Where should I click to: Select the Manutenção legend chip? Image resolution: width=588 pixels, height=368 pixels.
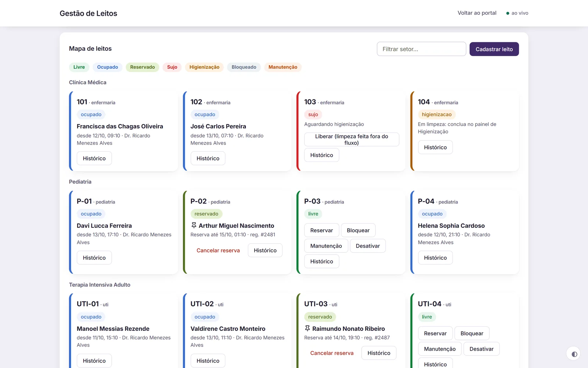(283, 67)
